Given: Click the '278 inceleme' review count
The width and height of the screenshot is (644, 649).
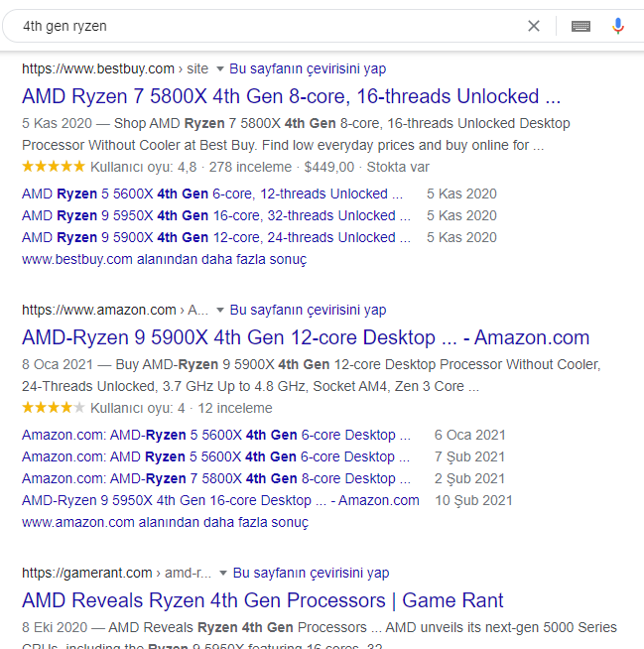Looking at the screenshot, I should 250,168.
